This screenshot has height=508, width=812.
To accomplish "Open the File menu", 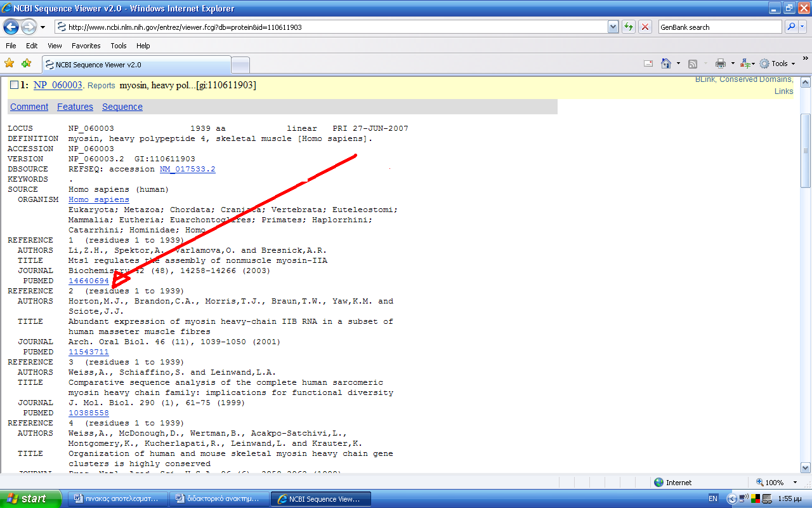I will click(x=11, y=46).
